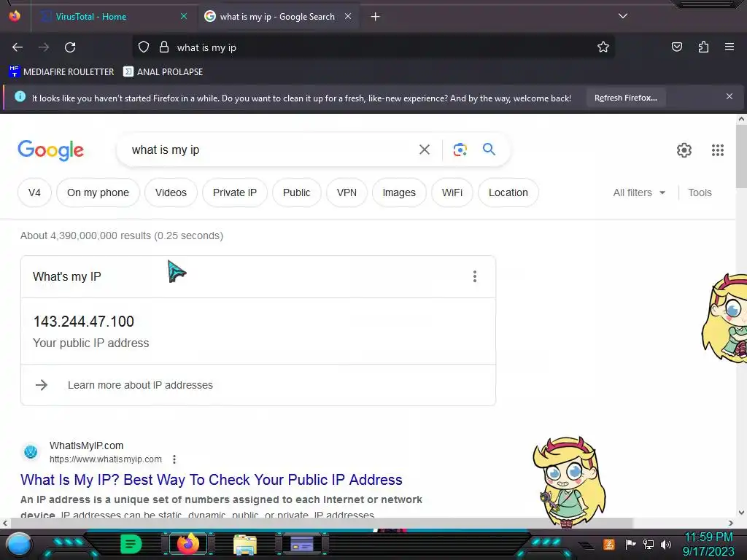Expand the list all tabs chevron
Image resolution: width=747 pixels, height=560 pixels.
click(x=623, y=16)
